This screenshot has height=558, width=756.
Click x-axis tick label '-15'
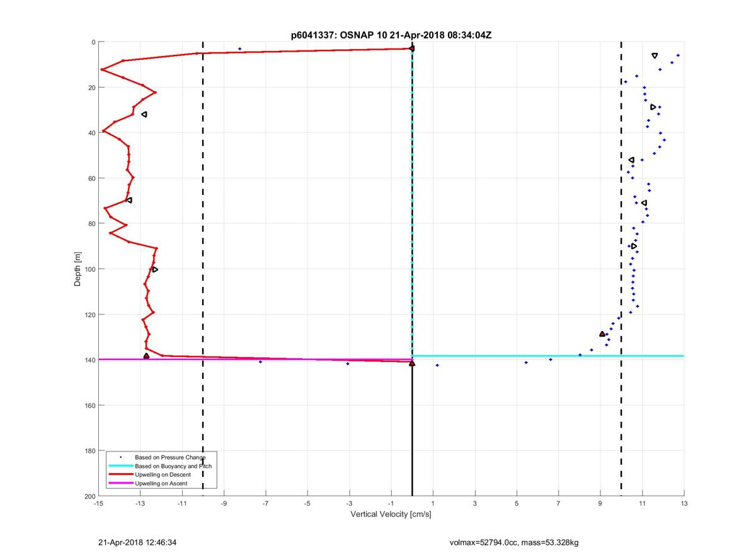coord(98,504)
